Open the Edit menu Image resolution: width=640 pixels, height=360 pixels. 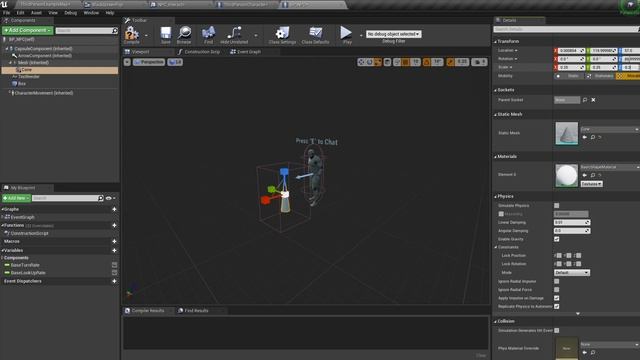20,13
